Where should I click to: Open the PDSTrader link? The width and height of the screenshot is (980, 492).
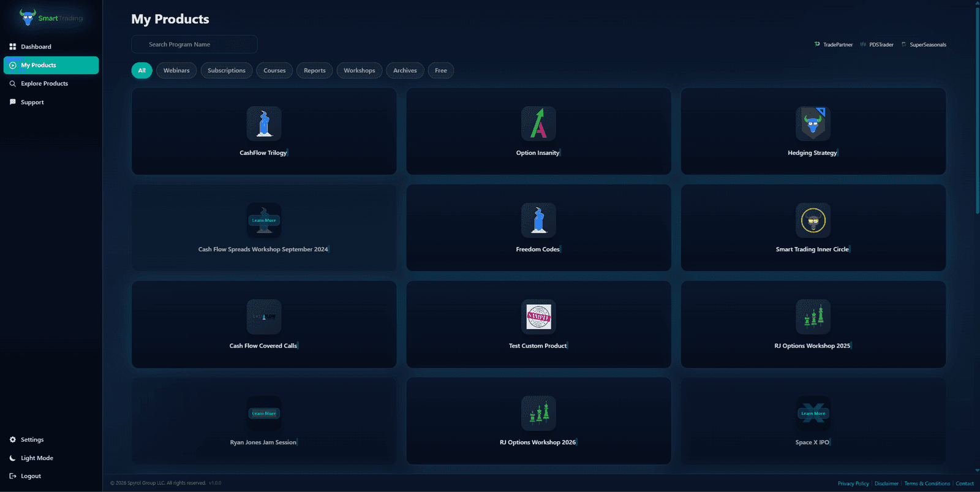pos(876,44)
